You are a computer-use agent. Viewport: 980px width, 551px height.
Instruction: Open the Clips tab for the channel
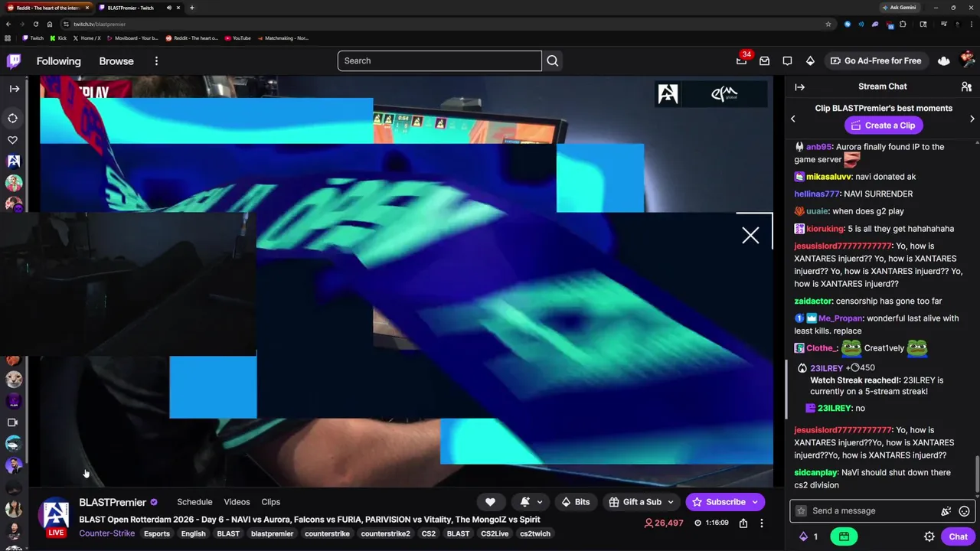pyautogui.click(x=270, y=502)
